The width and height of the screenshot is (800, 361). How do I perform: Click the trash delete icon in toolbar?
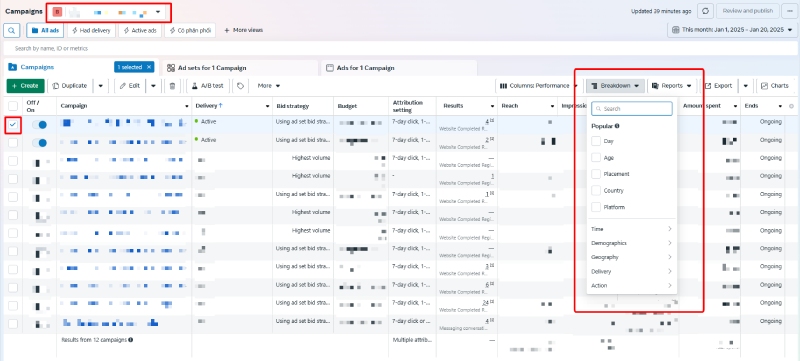(172, 86)
